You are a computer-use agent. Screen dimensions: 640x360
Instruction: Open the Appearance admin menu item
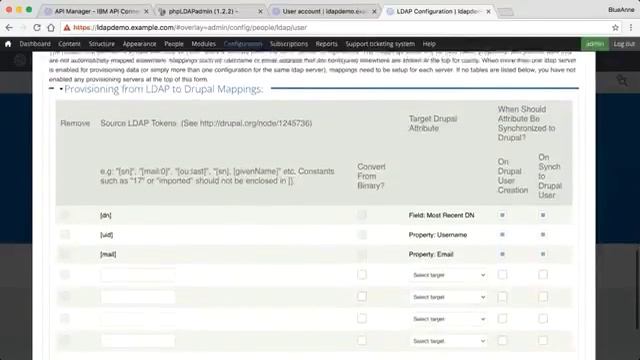139,44
